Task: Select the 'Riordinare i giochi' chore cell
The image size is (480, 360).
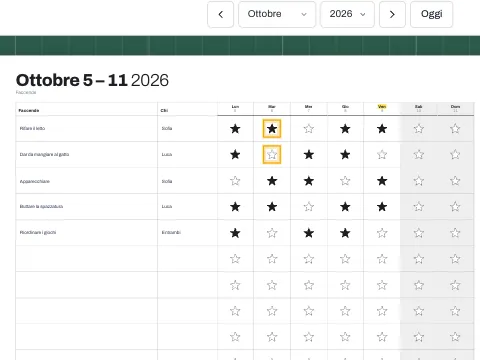Action: (x=87, y=233)
